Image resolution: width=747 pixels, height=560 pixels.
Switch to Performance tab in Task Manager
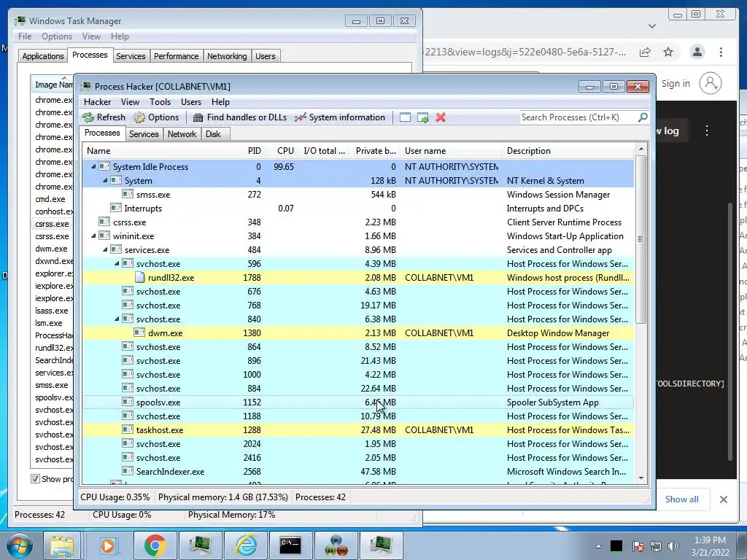coord(176,56)
